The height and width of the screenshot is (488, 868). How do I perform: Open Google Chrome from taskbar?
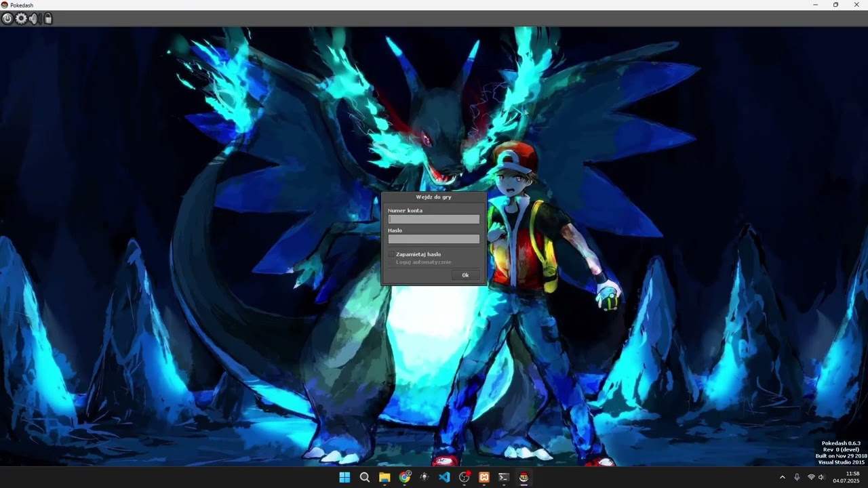(x=405, y=477)
